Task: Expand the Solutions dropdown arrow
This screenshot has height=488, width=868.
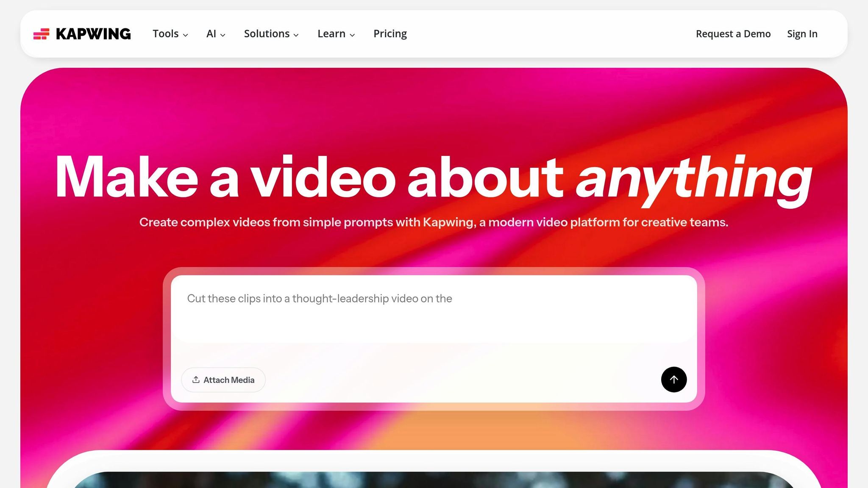Action: (296, 35)
